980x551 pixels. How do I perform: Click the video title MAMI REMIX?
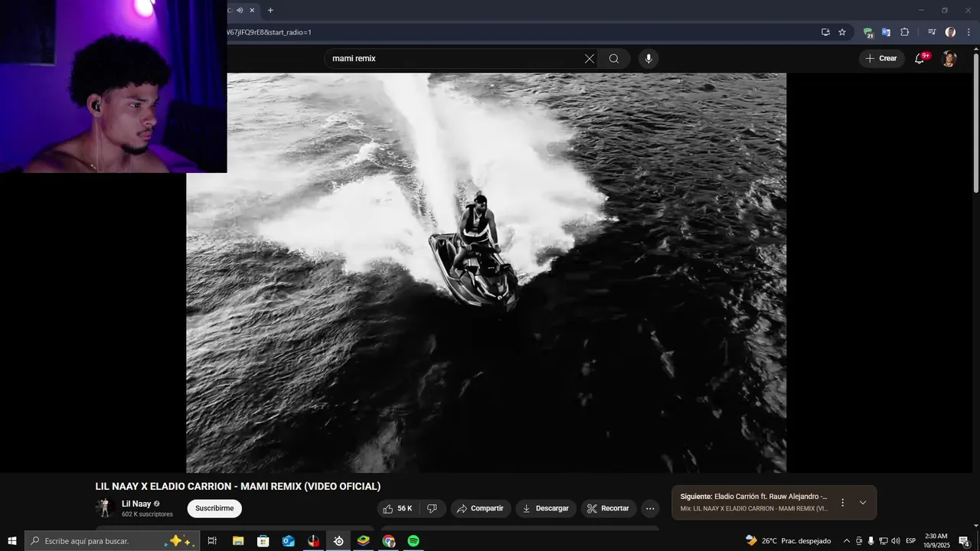[x=237, y=487]
